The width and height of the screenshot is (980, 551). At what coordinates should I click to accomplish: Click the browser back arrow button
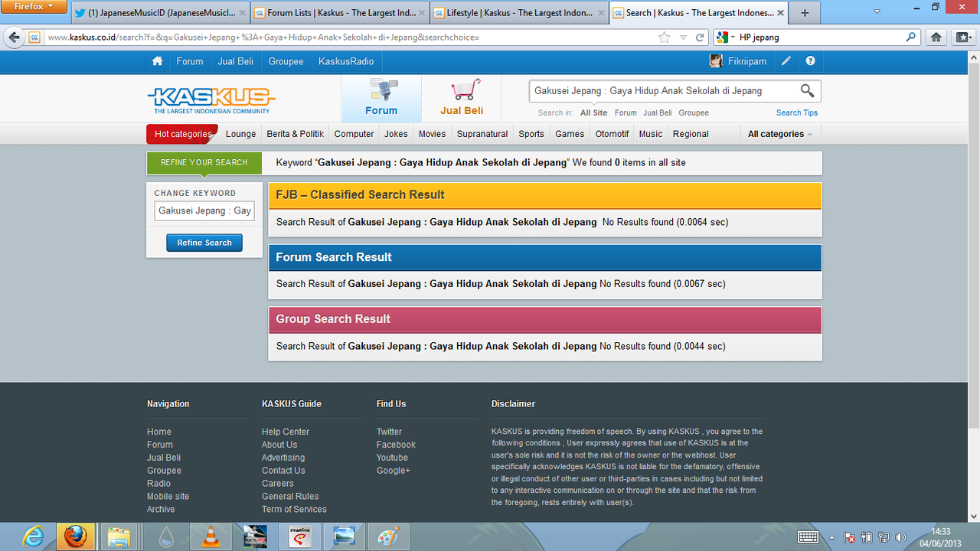click(x=14, y=37)
